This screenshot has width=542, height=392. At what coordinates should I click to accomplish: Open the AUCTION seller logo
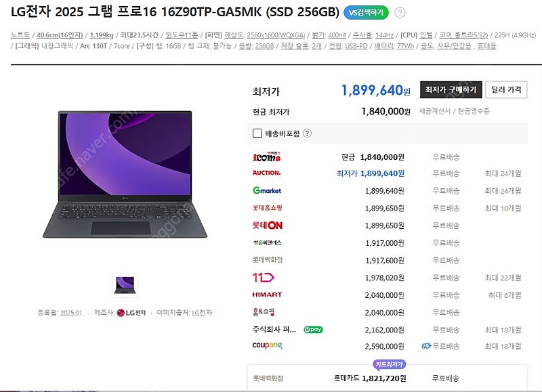click(266, 173)
